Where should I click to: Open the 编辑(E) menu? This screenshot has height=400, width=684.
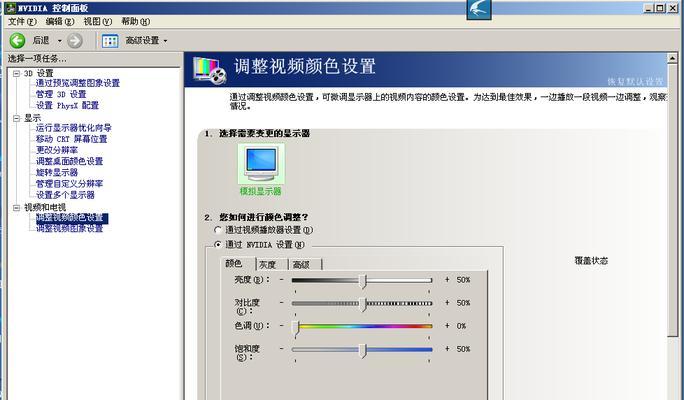coord(60,21)
